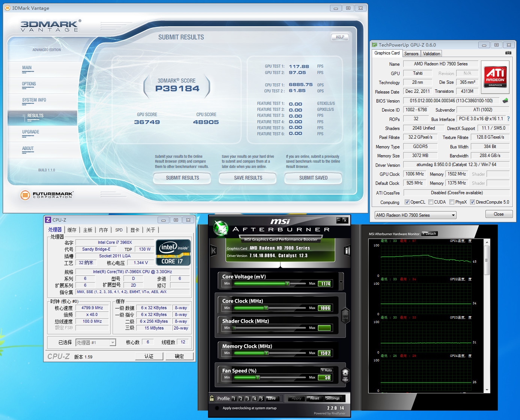Click the hardware monitor vertical scrollbar
Screen dimensions: 520x420
[487, 263]
